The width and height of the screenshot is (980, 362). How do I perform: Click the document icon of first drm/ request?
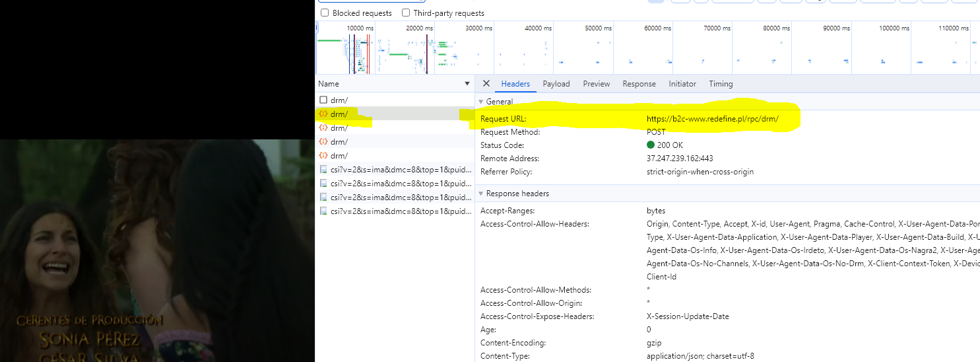[x=323, y=100]
